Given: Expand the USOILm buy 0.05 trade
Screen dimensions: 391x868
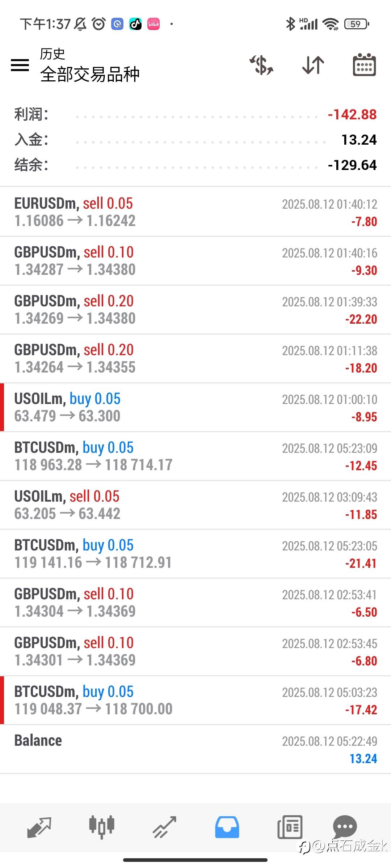Looking at the screenshot, I should (195, 407).
